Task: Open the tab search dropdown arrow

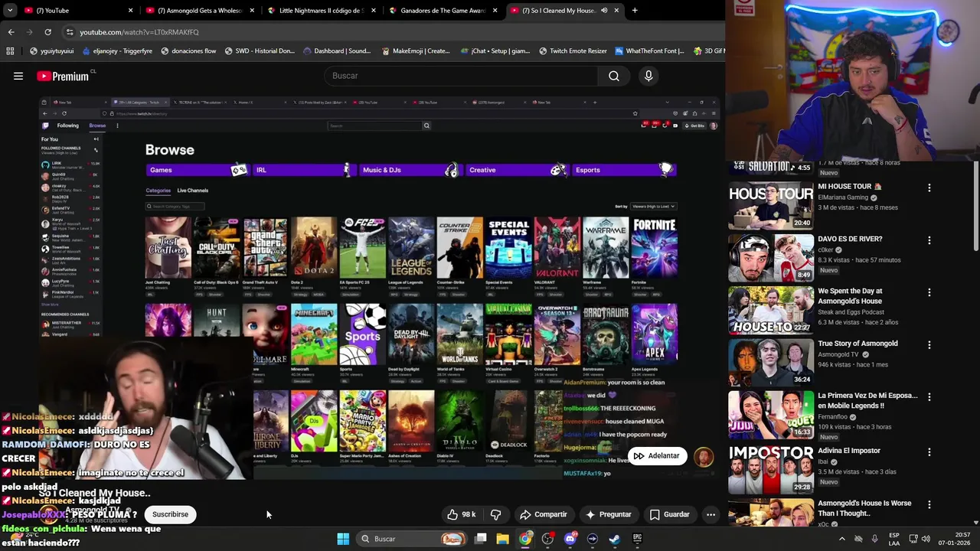Action: point(10,11)
